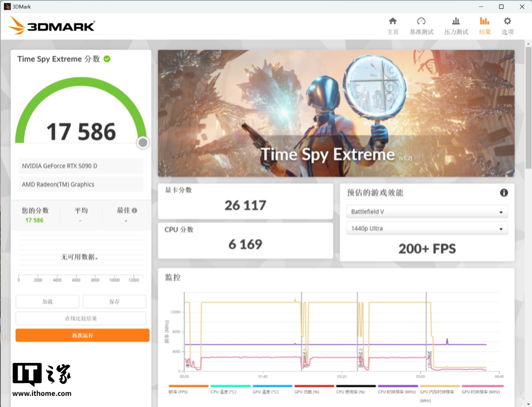
Task: Click the score gauge slider knob
Action: [x=143, y=143]
